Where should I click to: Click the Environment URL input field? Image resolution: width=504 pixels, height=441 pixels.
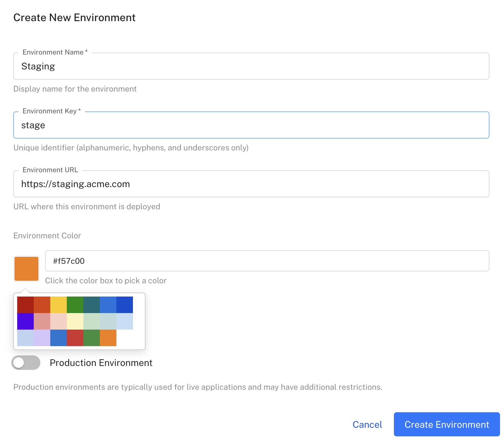click(251, 184)
